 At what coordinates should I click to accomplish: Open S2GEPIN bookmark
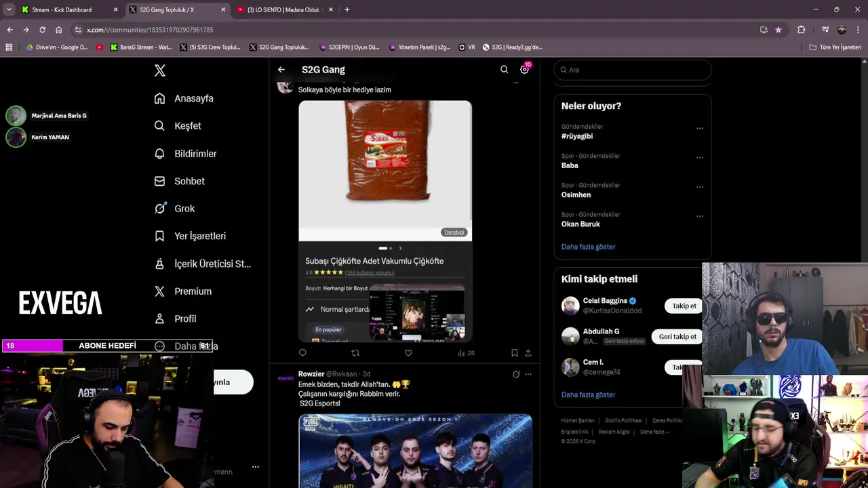[x=349, y=47]
